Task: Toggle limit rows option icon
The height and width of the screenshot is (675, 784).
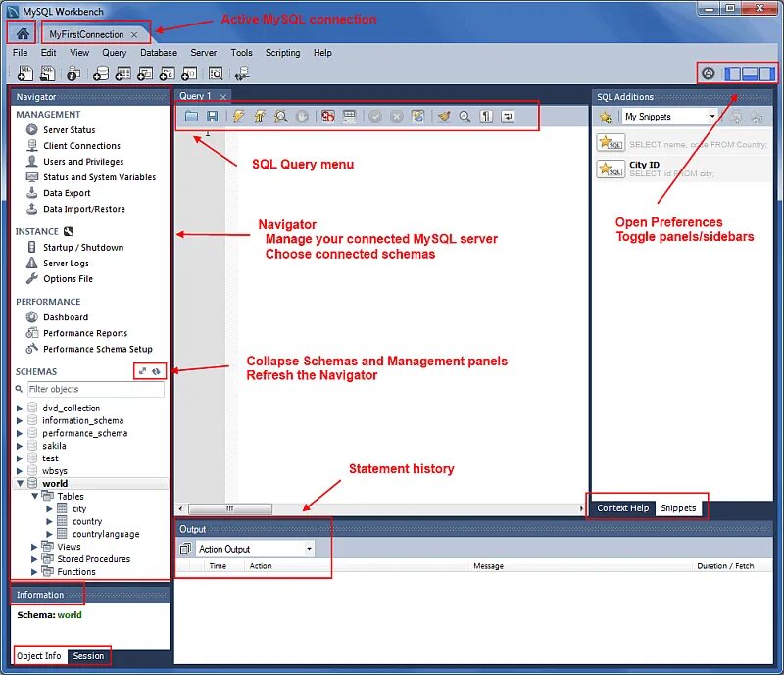Action: [350, 117]
